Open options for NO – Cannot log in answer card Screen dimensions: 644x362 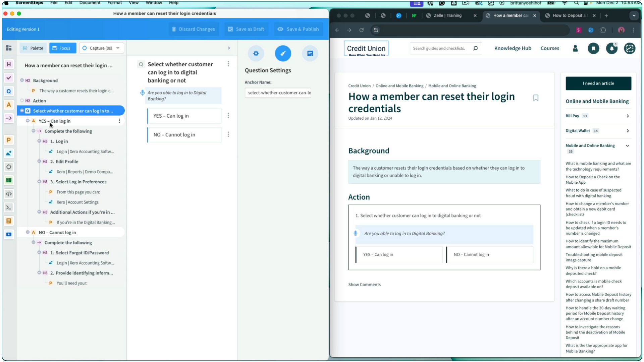pyautogui.click(x=228, y=134)
